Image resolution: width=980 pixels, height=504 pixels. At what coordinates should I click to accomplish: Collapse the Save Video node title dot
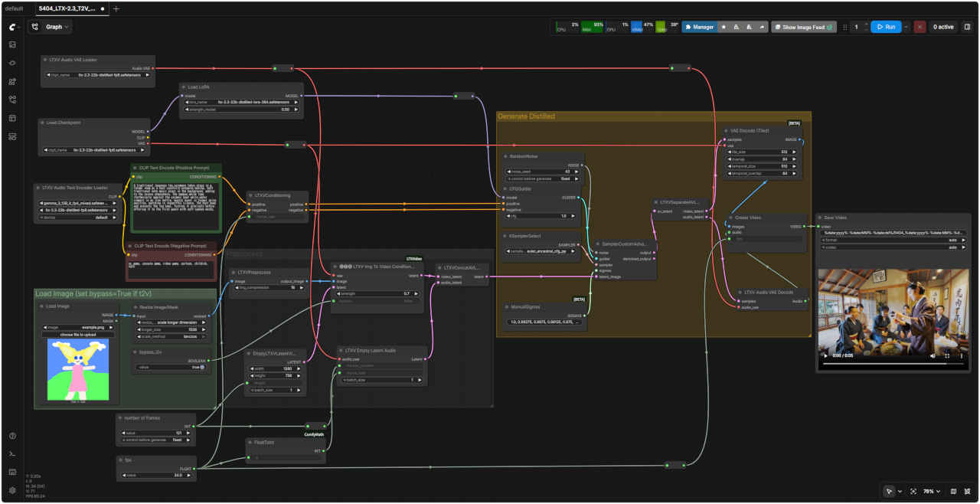[820, 218]
